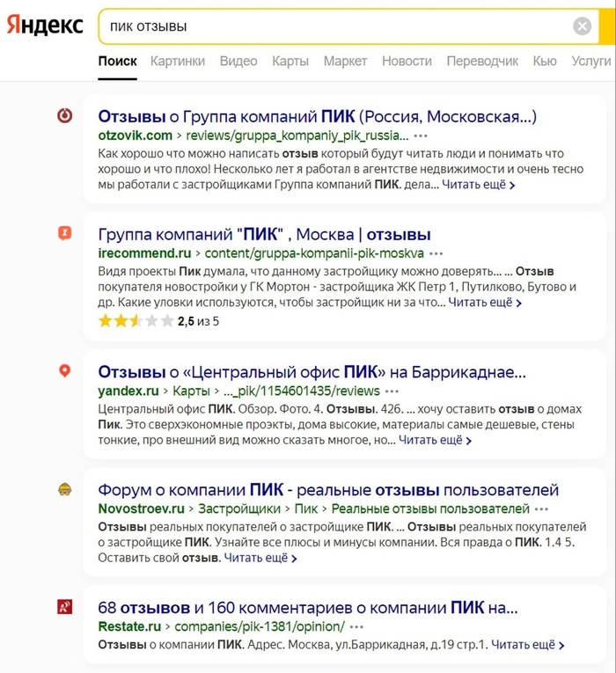
Task: Click 'Читать ещё' in the irecommend snippet
Action: pos(485,303)
